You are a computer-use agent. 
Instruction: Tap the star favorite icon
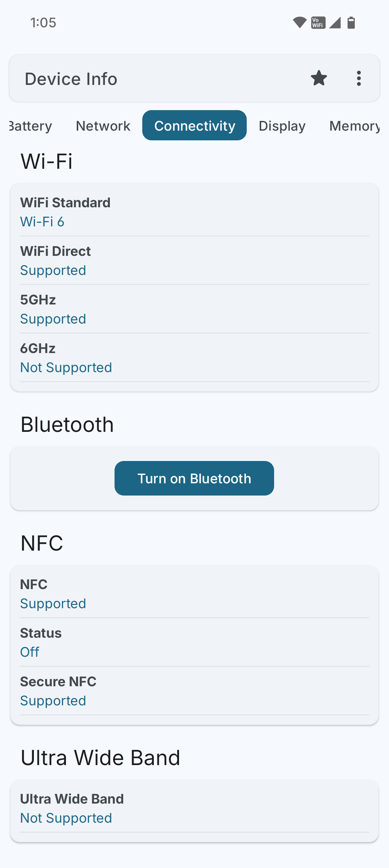pos(319,78)
